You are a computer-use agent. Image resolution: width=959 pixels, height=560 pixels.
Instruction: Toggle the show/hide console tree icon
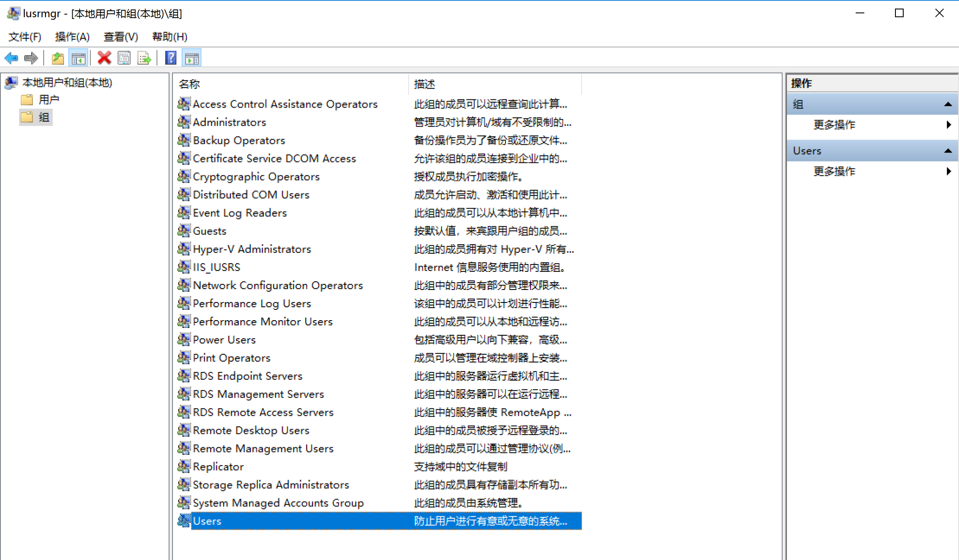coord(78,58)
